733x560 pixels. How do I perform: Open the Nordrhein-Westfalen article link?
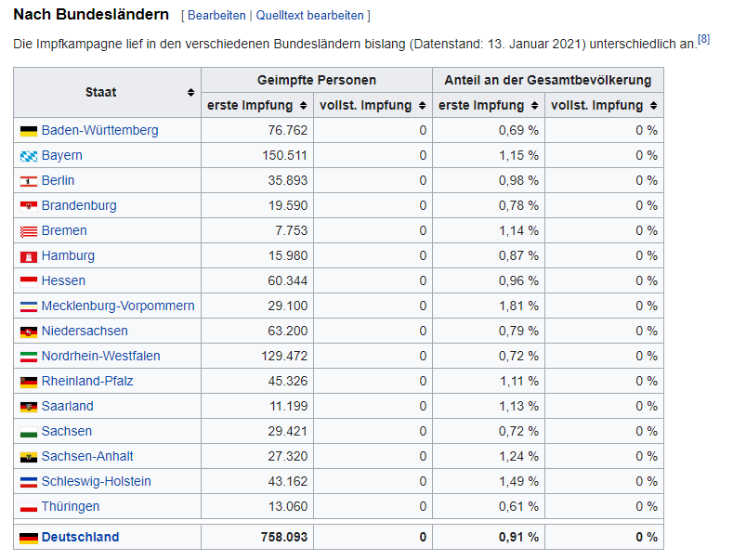click(100, 357)
